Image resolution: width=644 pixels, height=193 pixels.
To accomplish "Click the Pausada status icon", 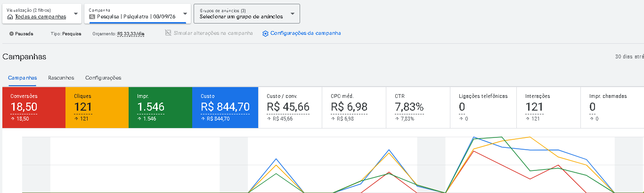I will pos(11,34).
